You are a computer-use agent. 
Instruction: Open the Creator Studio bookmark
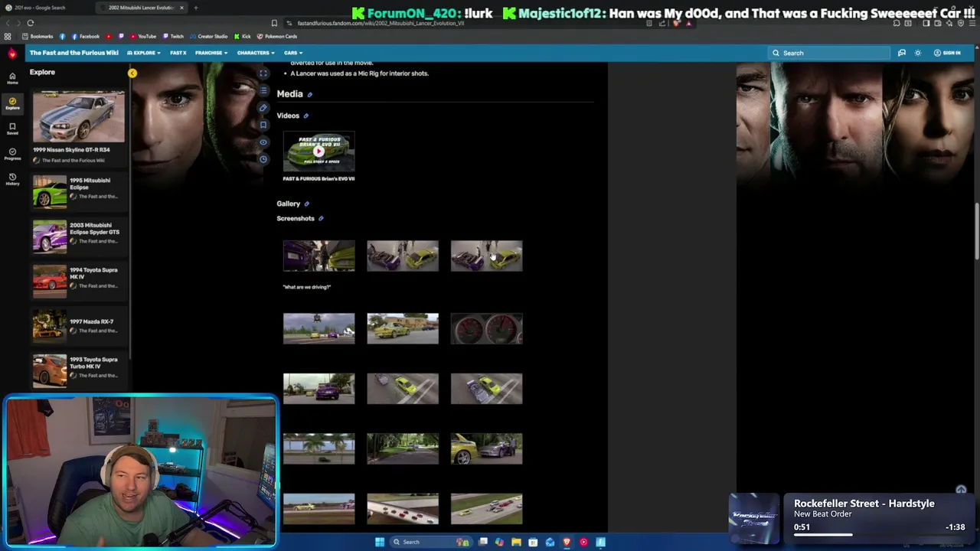pyautogui.click(x=209, y=36)
